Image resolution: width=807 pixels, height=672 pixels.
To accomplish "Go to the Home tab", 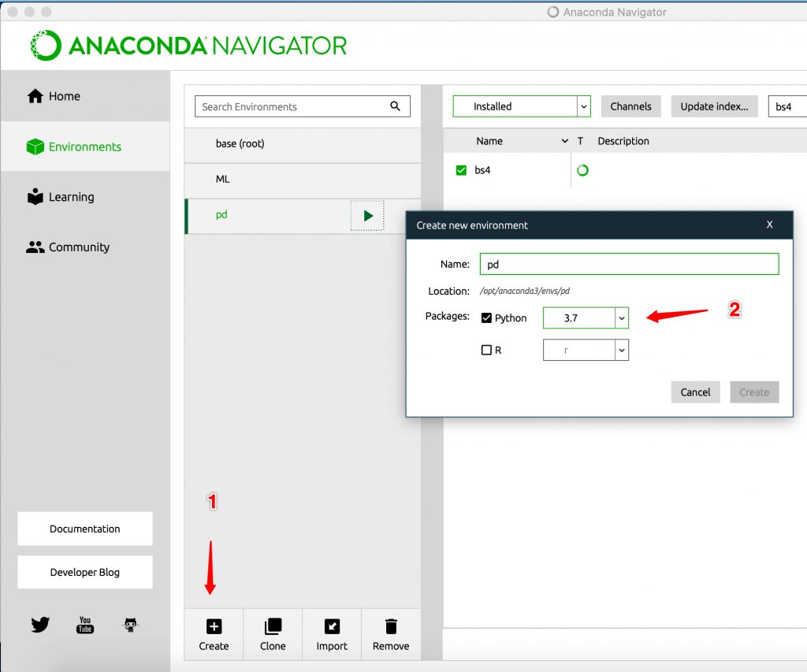I will coord(85,96).
